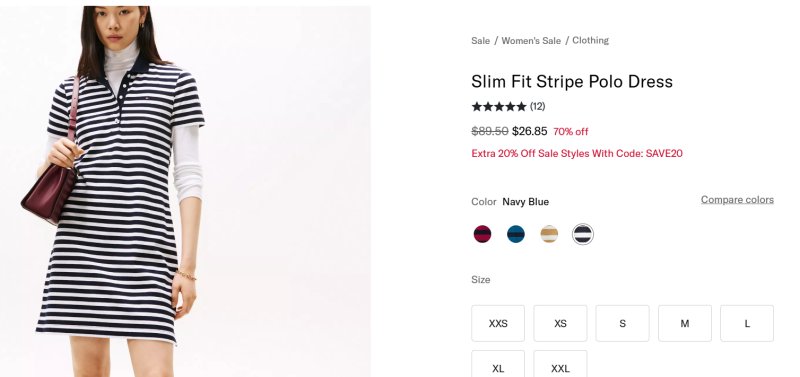This screenshot has width=800, height=377.
Task: Pick the tan and white stripe swatch
Action: [x=549, y=234]
